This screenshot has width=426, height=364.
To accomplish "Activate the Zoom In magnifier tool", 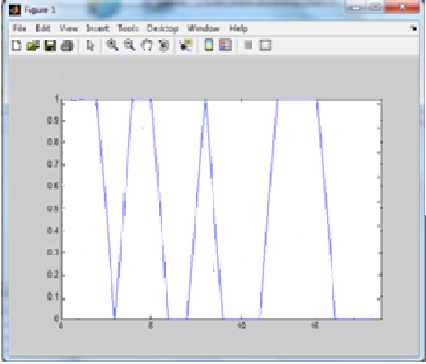I will pyautogui.click(x=112, y=45).
